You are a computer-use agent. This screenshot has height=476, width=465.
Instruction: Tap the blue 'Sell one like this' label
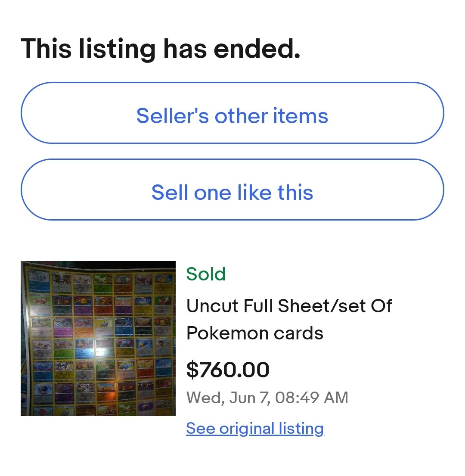point(232,193)
